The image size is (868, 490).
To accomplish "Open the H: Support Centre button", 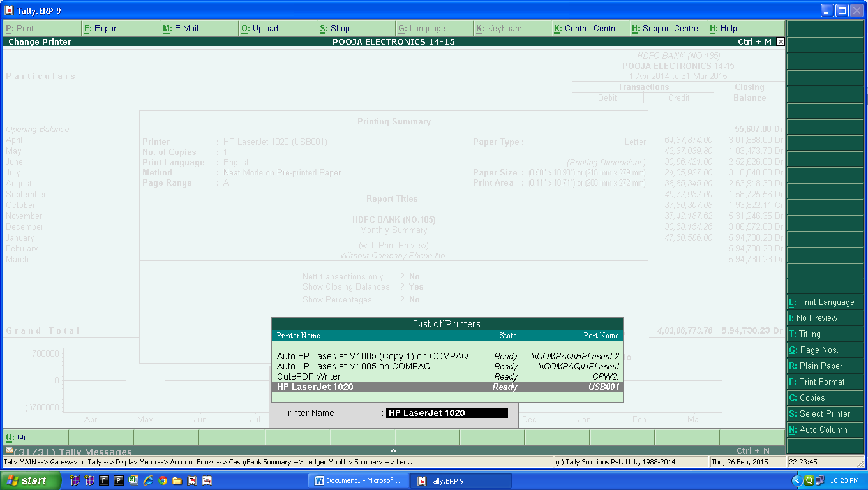I will tap(668, 28).
